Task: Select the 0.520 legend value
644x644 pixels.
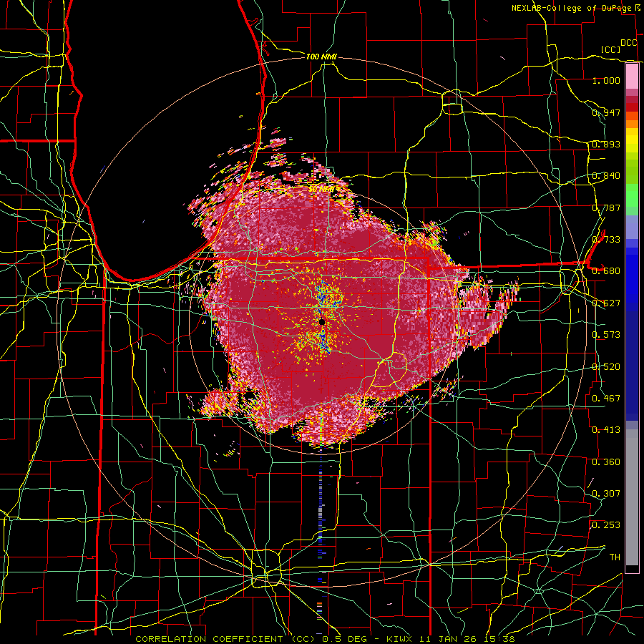Action: click(606, 366)
